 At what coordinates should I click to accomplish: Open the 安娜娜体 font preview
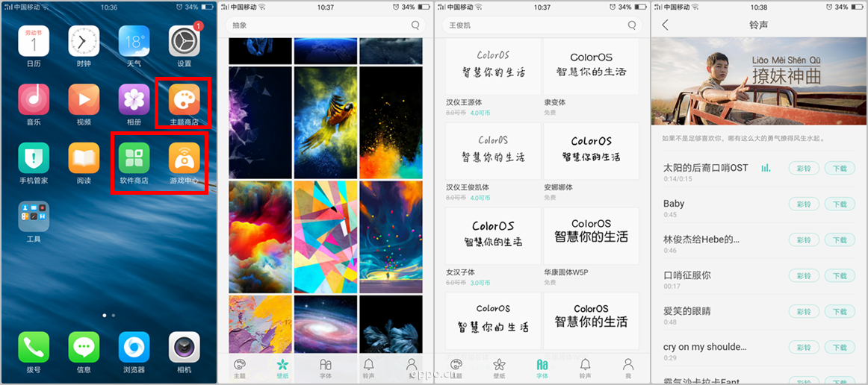[x=591, y=151]
